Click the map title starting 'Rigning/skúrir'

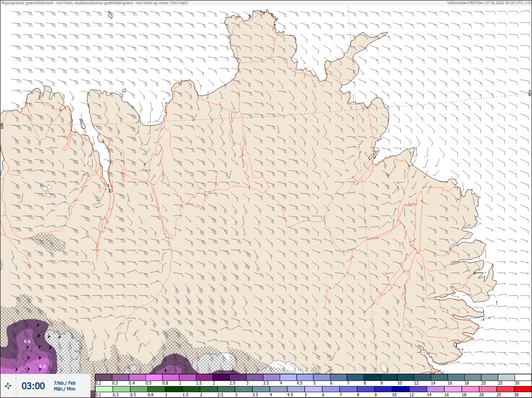tap(94, 3)
